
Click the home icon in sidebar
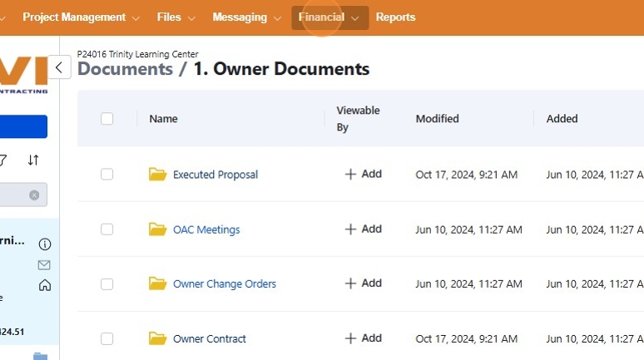[45, 285]
